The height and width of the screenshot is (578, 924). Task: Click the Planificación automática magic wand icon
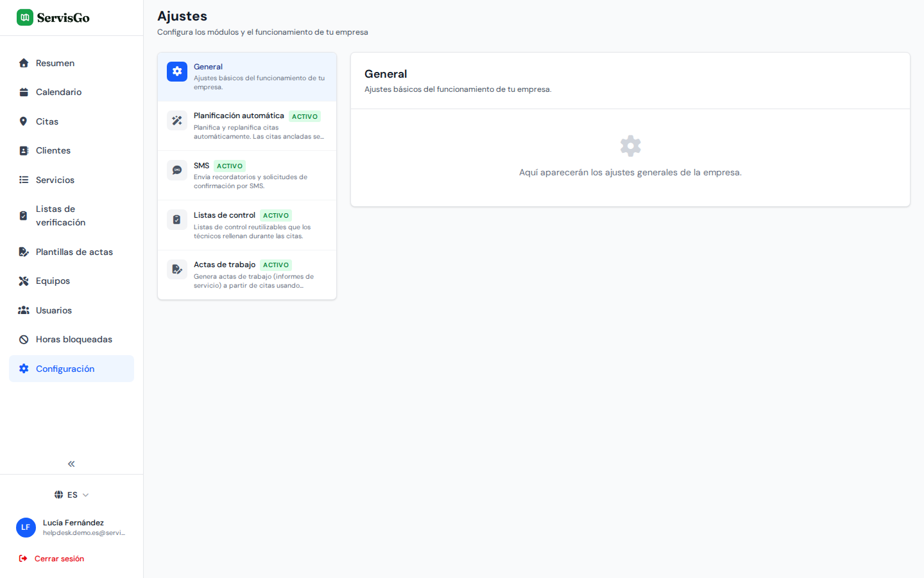coord(177,121)
